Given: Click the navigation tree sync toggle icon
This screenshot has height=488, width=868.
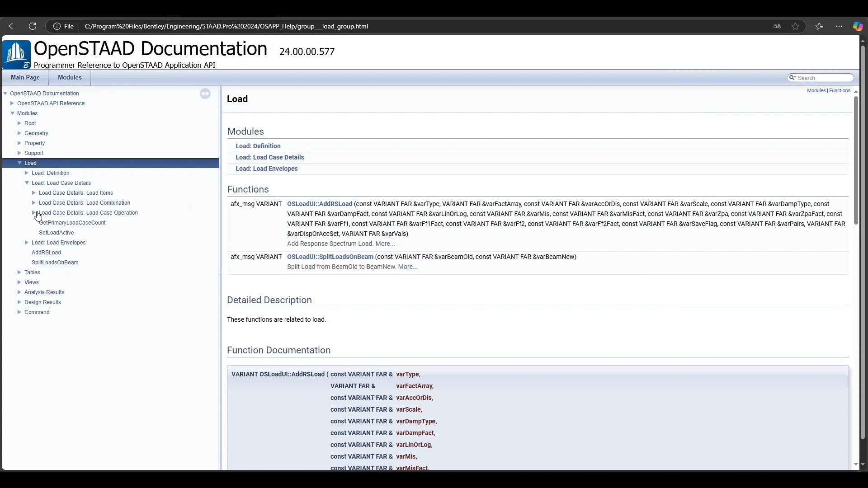Looking at the screenshot, I should pos(205,94).
